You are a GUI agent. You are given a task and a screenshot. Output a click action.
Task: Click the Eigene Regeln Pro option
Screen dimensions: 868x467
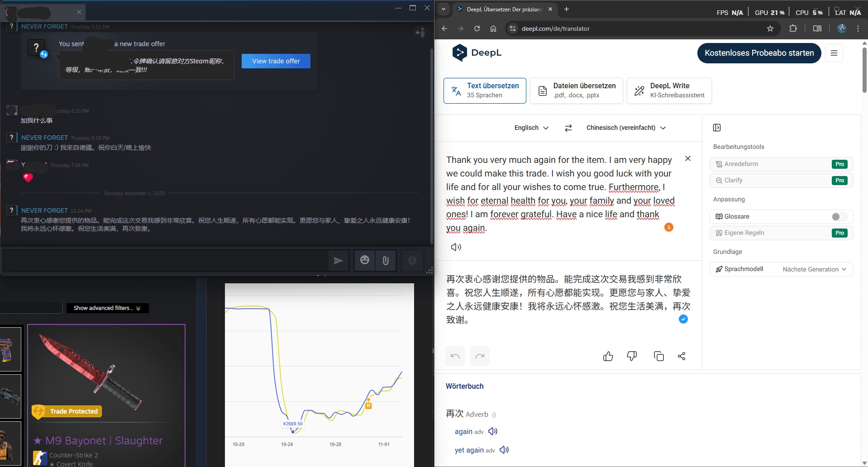pyautogui.click(x=782, y=233)
